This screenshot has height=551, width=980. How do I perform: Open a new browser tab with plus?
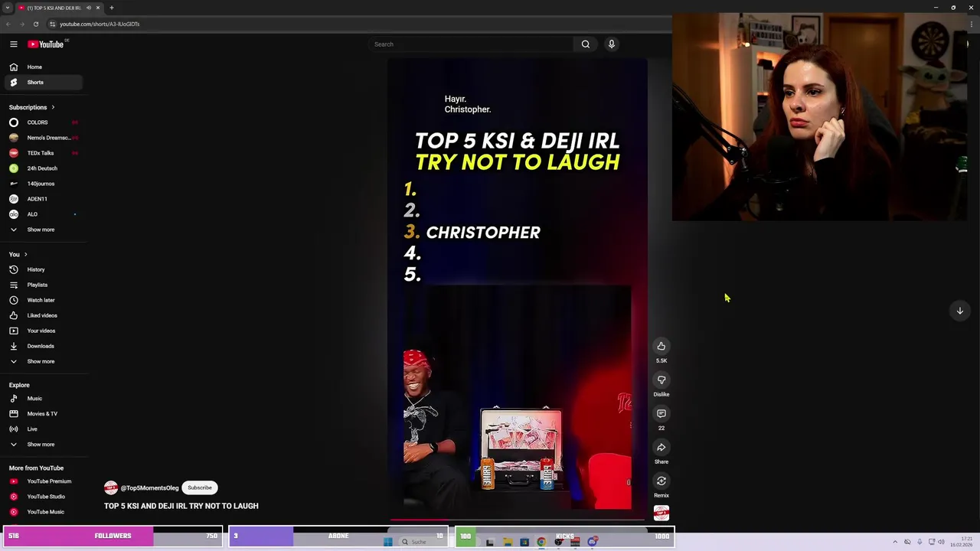111,8
